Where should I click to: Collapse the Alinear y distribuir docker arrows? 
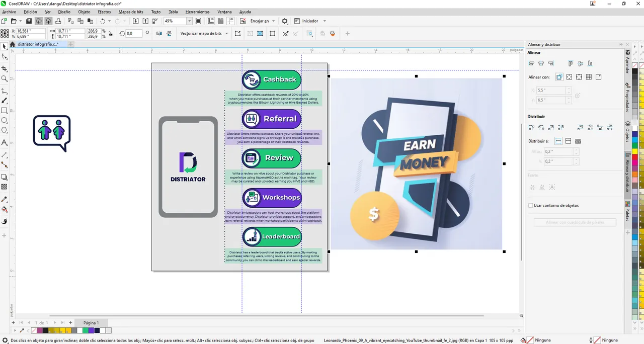tap(621, 44)
